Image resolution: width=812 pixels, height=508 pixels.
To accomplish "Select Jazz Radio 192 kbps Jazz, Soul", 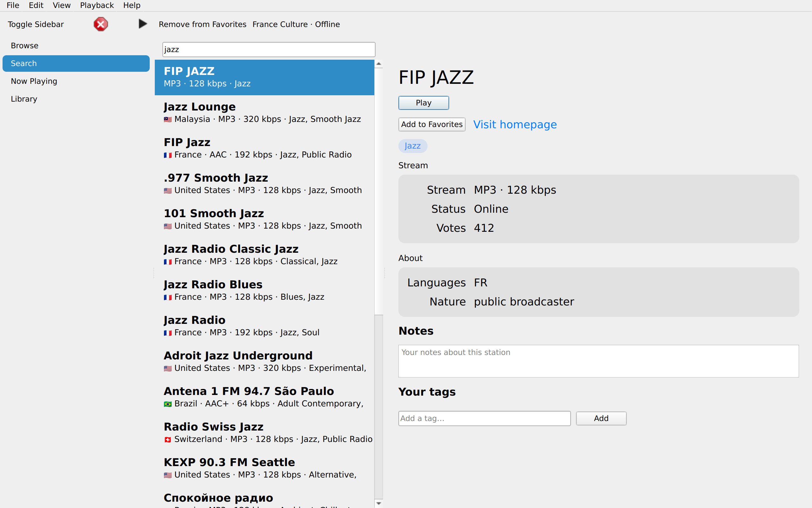I will pyautogui.click(x=265, y=327).
